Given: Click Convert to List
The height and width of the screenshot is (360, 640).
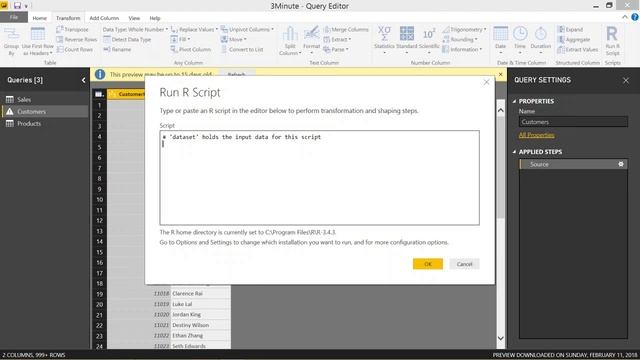Looking at the screenshot, I should tap(242, 49).
